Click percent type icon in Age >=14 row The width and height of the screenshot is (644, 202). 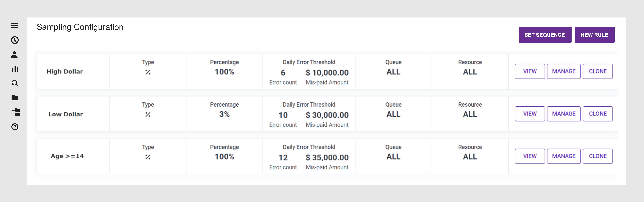tap(148, 157)
